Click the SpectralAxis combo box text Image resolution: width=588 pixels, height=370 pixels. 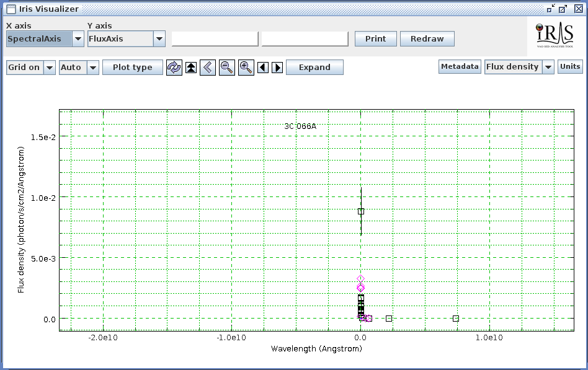pyautogui.click(x=34, y=38)
